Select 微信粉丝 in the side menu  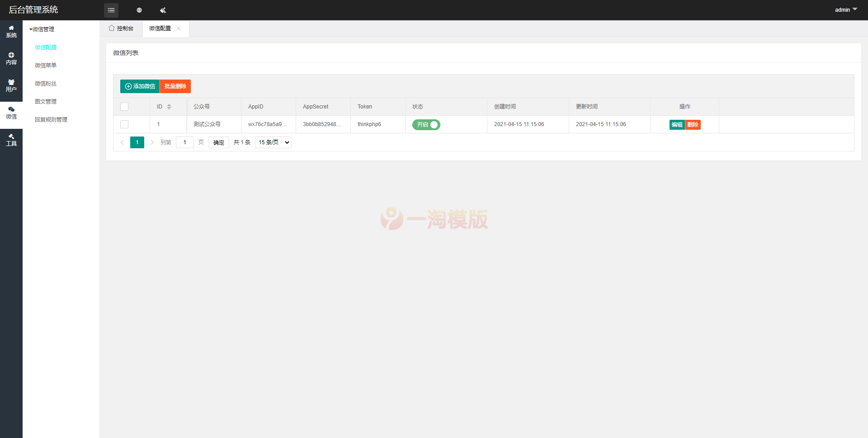point(45,83)
